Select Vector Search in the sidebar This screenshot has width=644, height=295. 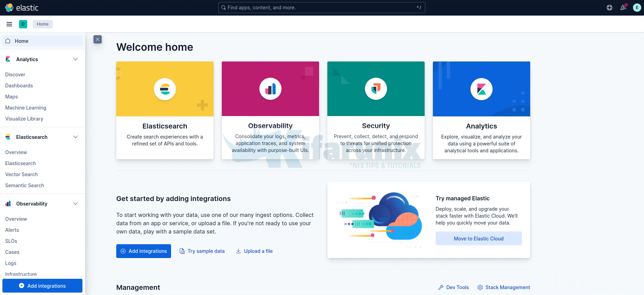(x=21, y=174)
